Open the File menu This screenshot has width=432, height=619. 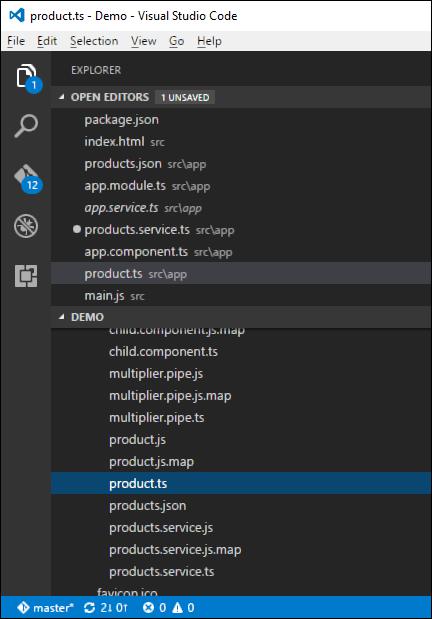click(x=16, y=41)
